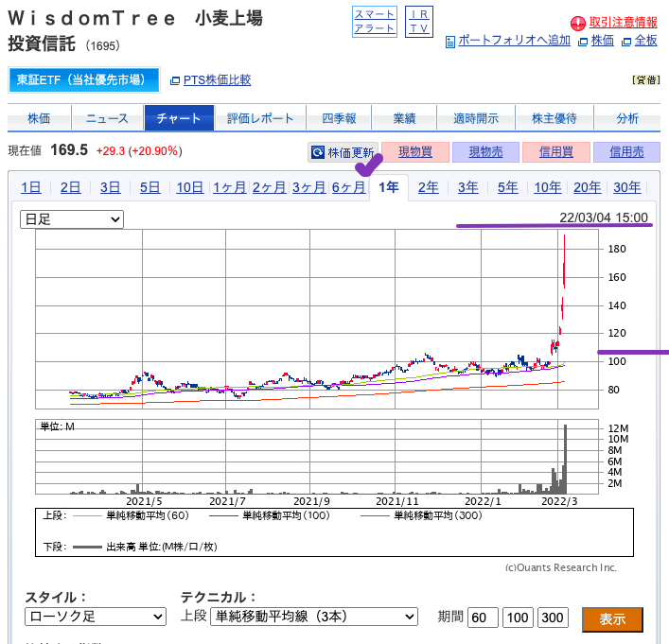This screenshot has height=644, width=669.
Task: Click the popup icon beside 株価 link
Action: (x=583, y=42)
